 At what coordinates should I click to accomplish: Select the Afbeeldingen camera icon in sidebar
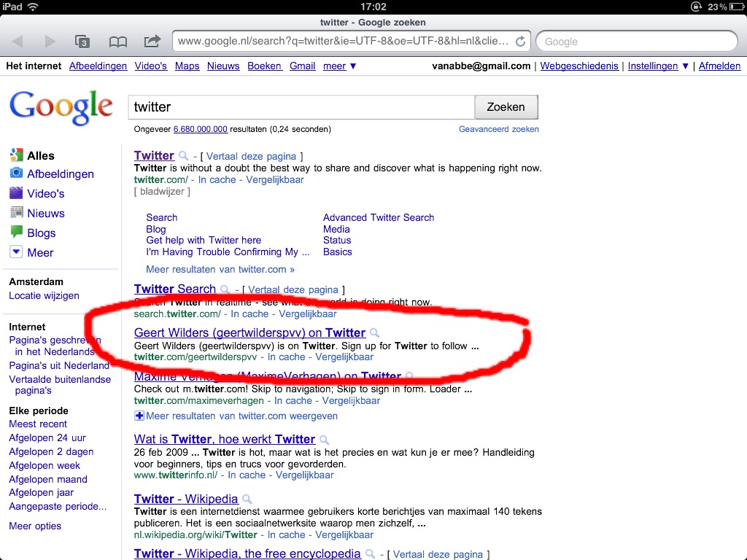coord(16,174)
